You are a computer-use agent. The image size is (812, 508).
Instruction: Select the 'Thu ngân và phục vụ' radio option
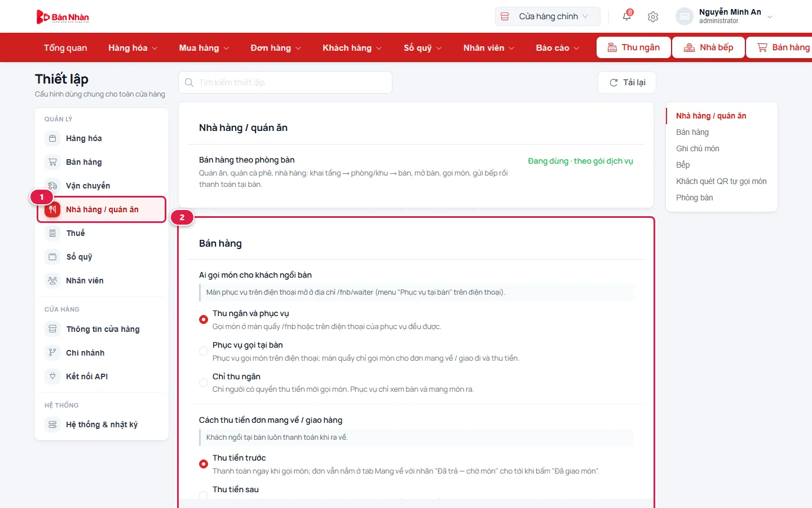click(x=204, y=319)
